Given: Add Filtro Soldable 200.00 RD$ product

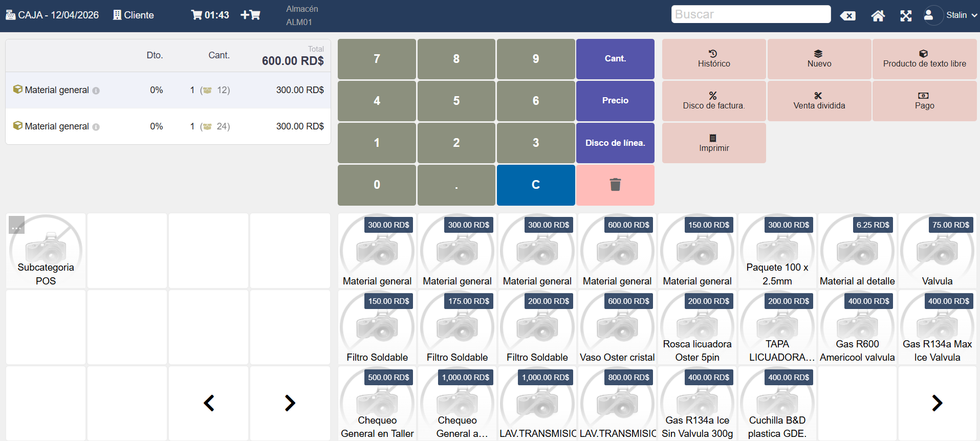Looking at the screenshot, I should [537, 327].
